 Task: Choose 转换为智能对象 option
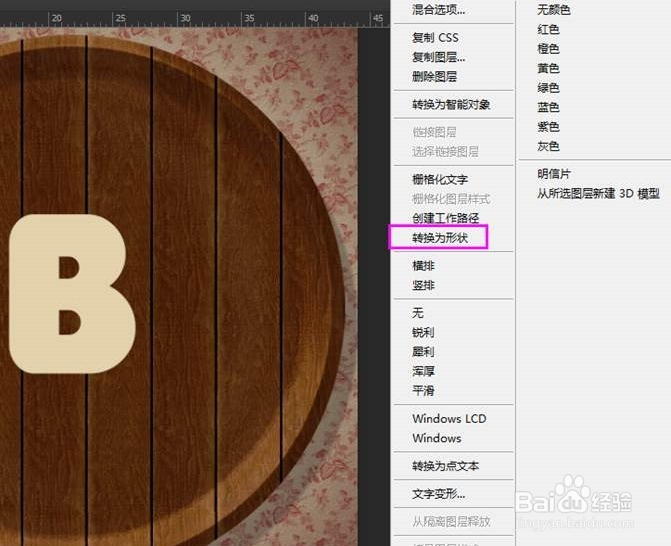tap(451, 104)
